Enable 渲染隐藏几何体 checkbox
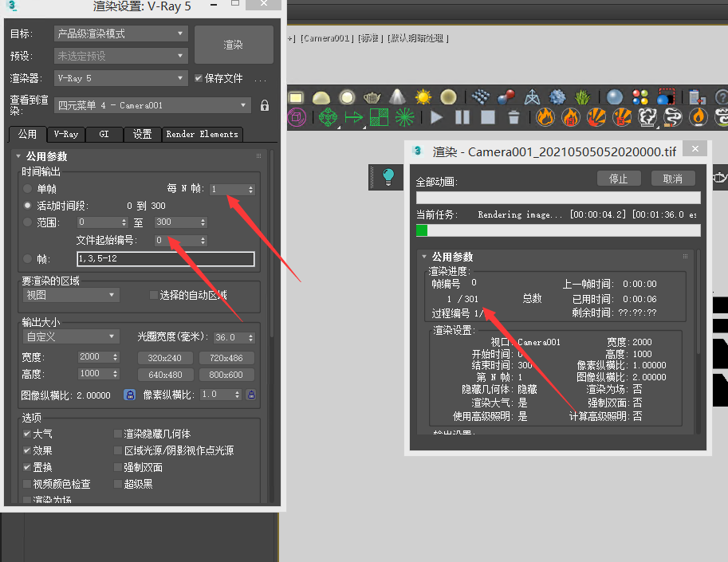This screenshot has height=562, width=728. tap(118, 434)
